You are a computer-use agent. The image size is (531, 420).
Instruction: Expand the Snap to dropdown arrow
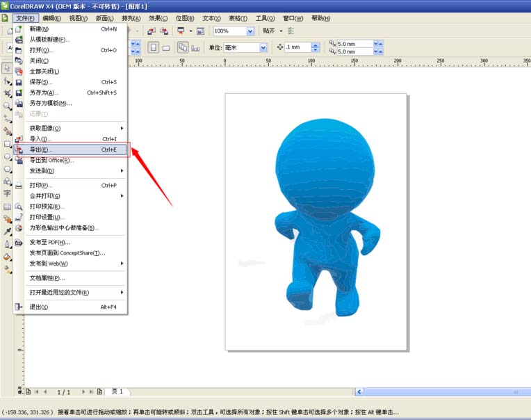click(x=281, y=31)
